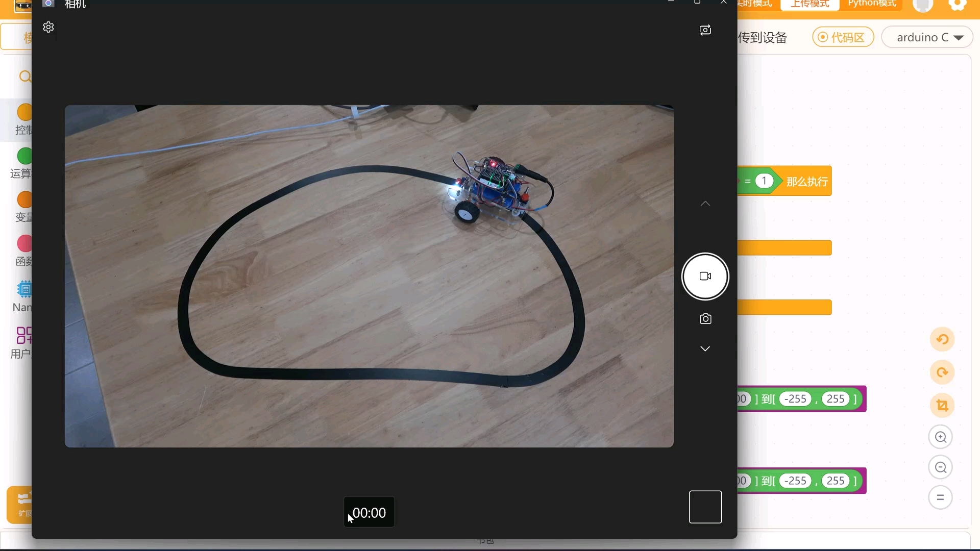The width and height of the screenshot is (980, 551).
Task: Start video recording with the record button
Action: [x=705, y=277]
